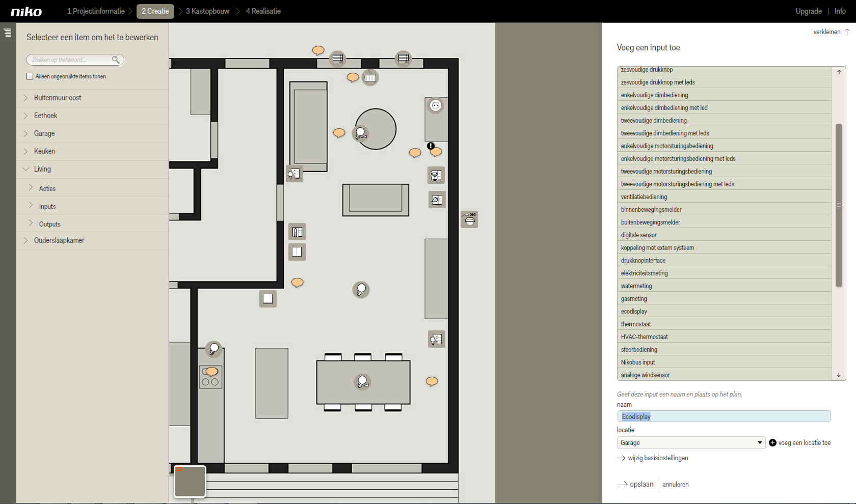Select the left blinds icon on the top wall

click(x=337, y=59)
